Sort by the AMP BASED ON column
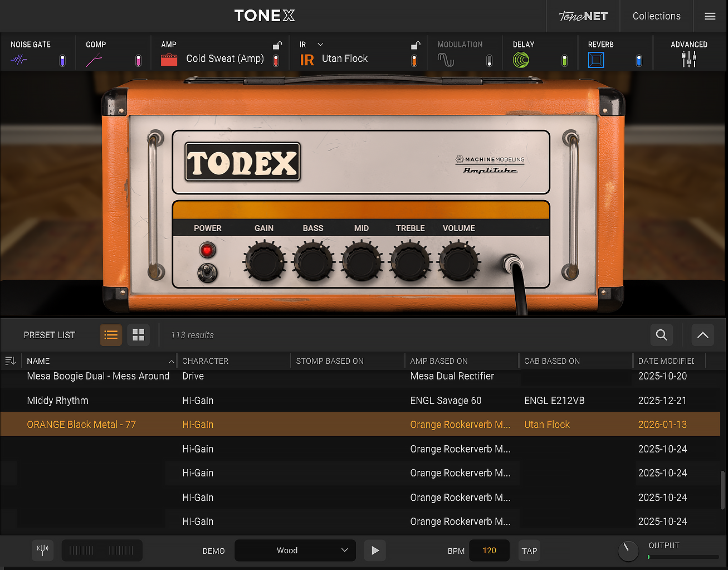The height and width of the screenshot is (570, 728). (x=462, y=361)
